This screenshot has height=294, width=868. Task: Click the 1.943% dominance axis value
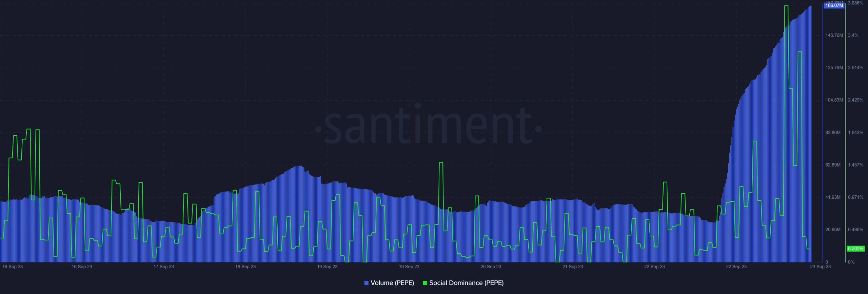click(855, 133)
